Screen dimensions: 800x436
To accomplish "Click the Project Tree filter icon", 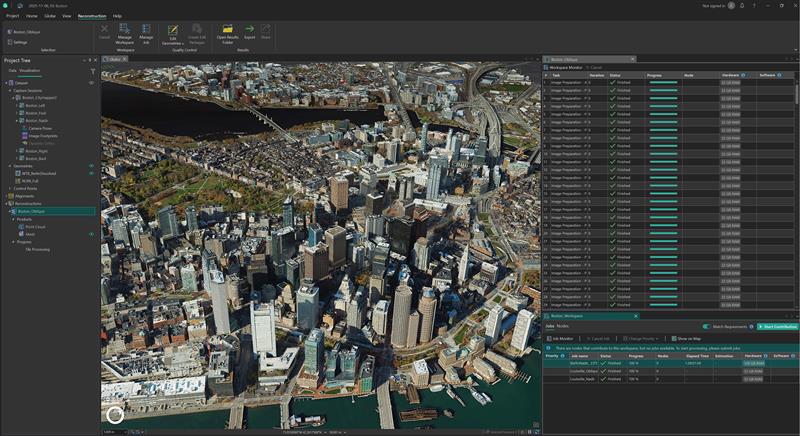I will pyautogui.click(x=92, y=71).
